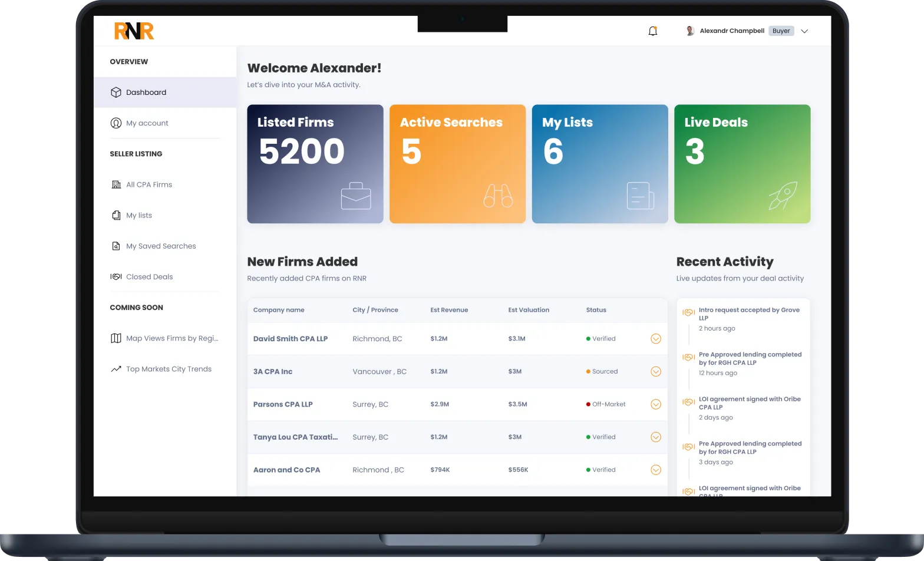Click the Buyer role badge
This screenshot has height=561, width=924.
tap(781, 31)
